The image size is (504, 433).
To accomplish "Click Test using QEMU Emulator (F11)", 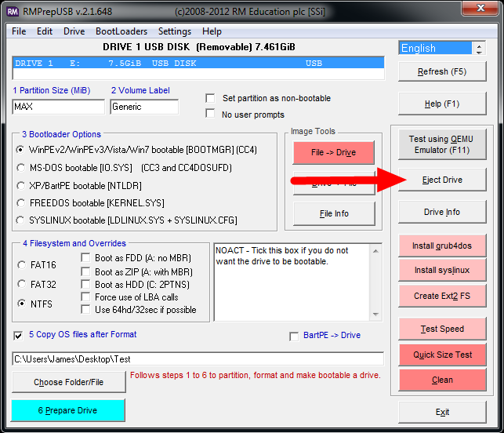I will pyautogui.click(x=442, y=144).
